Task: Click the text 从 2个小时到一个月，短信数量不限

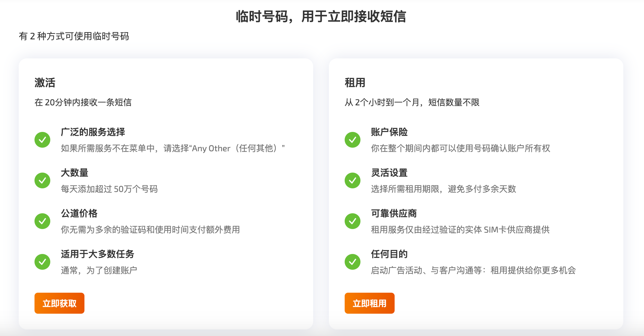Action: click(412, 102)
